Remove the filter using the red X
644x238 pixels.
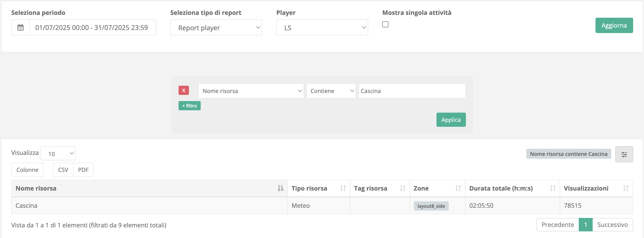click(x=184, y=90)
